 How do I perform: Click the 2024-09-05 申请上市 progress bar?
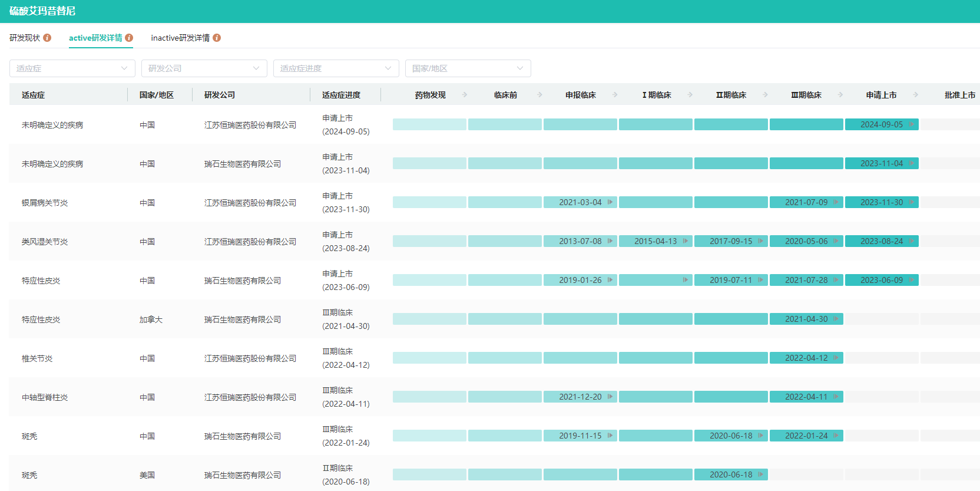coord(881,124)
